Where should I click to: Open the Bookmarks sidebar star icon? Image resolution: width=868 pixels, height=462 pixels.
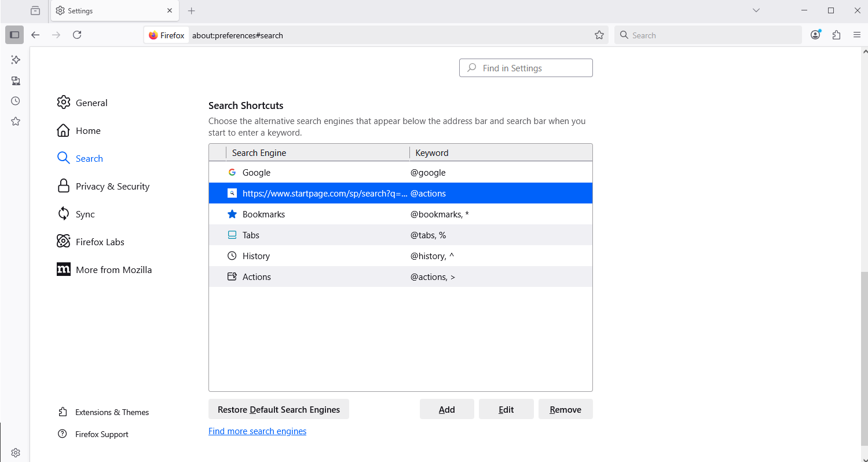pyautogui.click(x=16, y=122)
